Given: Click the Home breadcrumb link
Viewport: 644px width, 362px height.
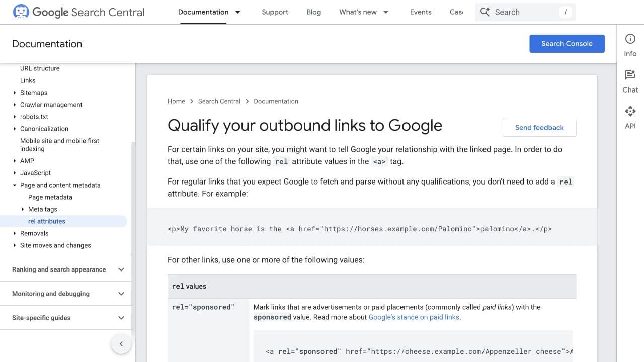Looking at the screenshot, I should pos(176,101).
